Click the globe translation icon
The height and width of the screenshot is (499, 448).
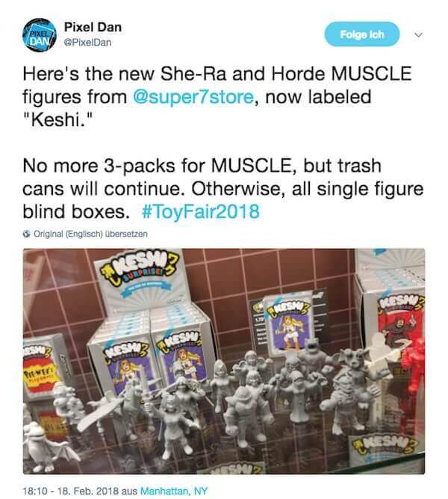[27, 234]
